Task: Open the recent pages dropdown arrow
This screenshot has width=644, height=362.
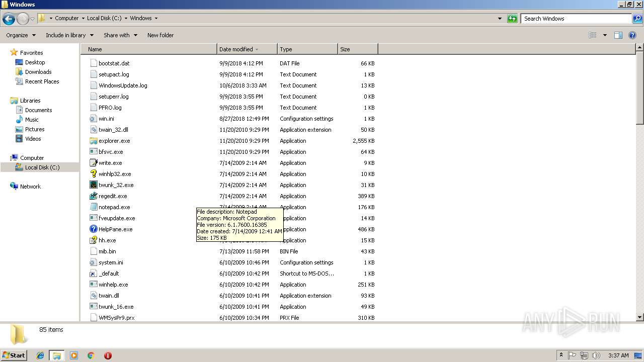Action: (x=32, y=19)
